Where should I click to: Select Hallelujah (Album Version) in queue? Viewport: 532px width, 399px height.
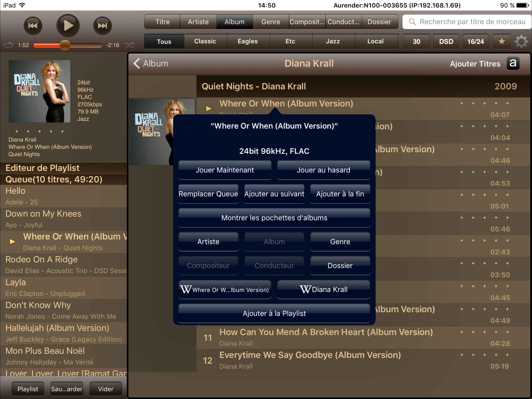point(63,333)
